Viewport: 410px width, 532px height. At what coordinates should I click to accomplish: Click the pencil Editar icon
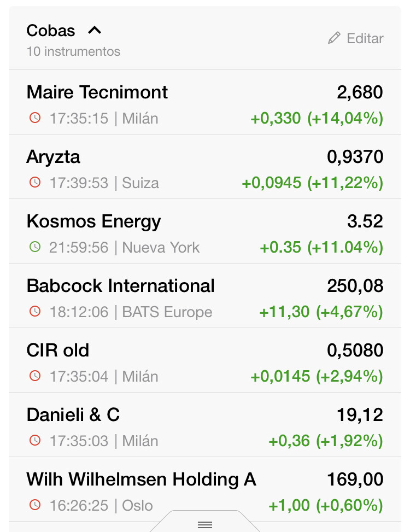pos(334,38)
